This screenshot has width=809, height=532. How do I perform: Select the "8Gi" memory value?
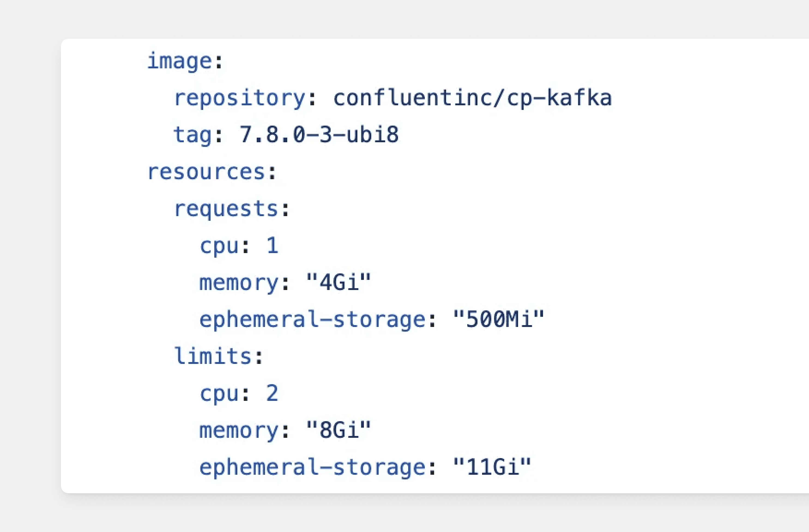coord(338,430)
